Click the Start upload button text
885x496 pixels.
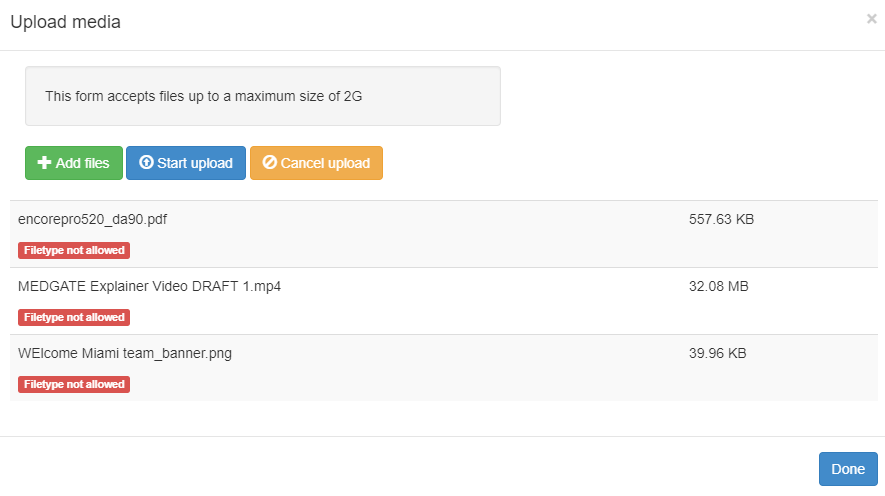(x=195, y=163)
